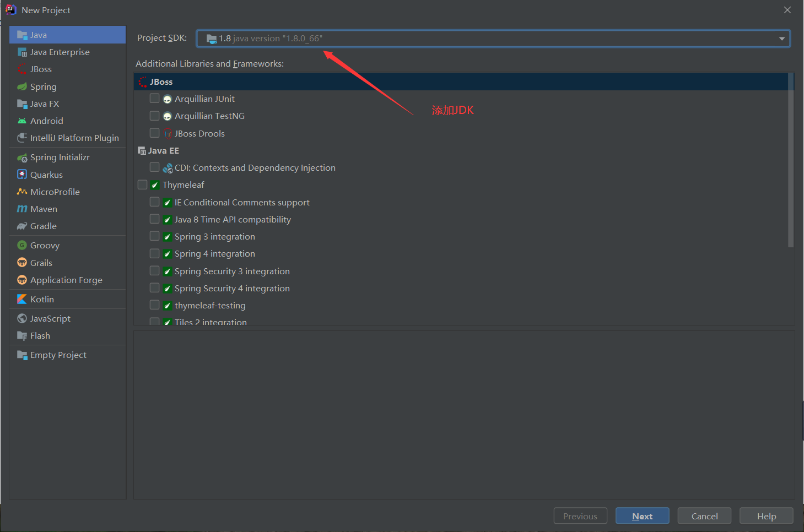
Task: Click the Application Forge icon
Action: 22,280
